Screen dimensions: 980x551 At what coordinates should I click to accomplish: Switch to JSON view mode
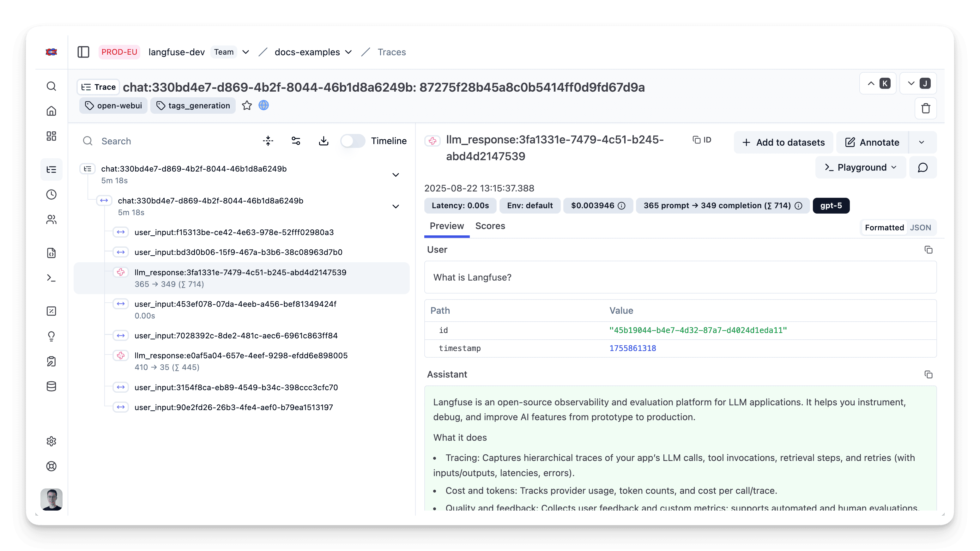point(921,227)
